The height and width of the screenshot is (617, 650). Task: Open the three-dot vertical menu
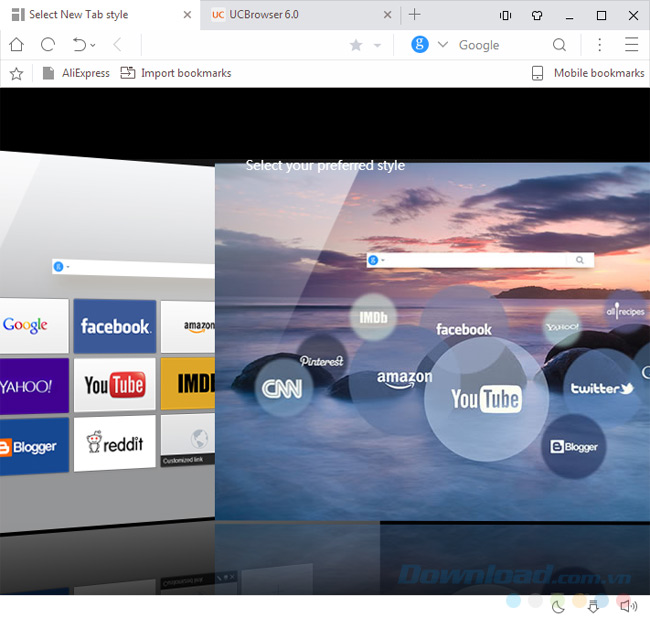tap(599, 45)
